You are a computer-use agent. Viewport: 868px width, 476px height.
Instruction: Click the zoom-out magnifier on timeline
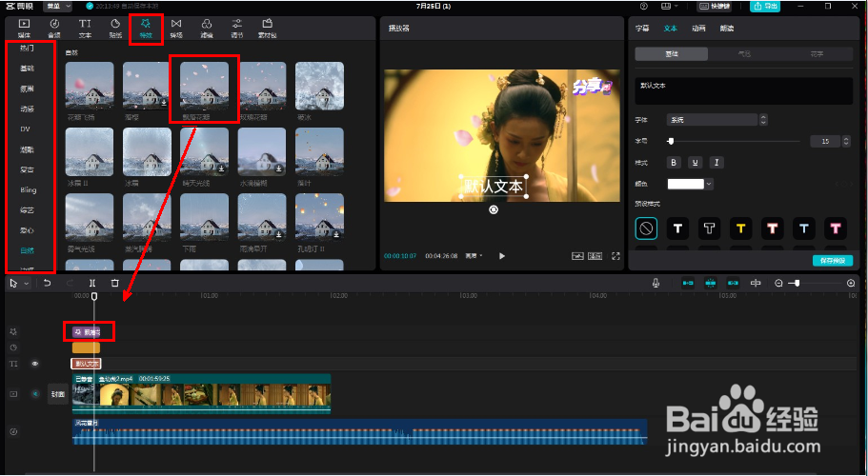click(778, 283)
